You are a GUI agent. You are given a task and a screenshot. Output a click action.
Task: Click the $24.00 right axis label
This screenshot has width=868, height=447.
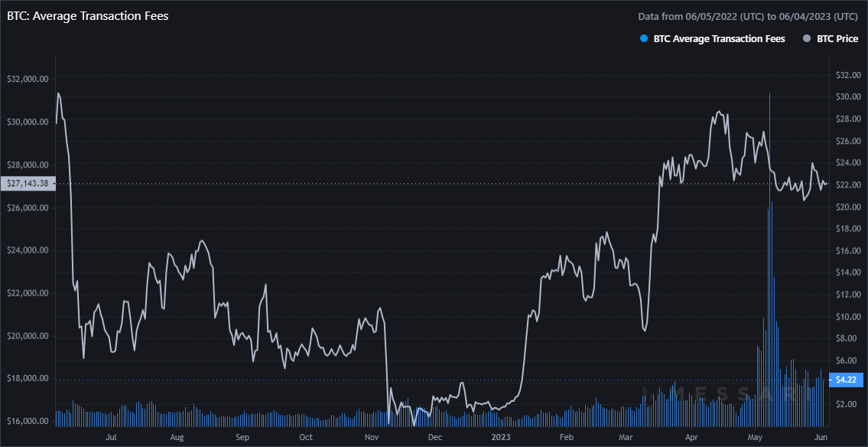pos(848,163)
